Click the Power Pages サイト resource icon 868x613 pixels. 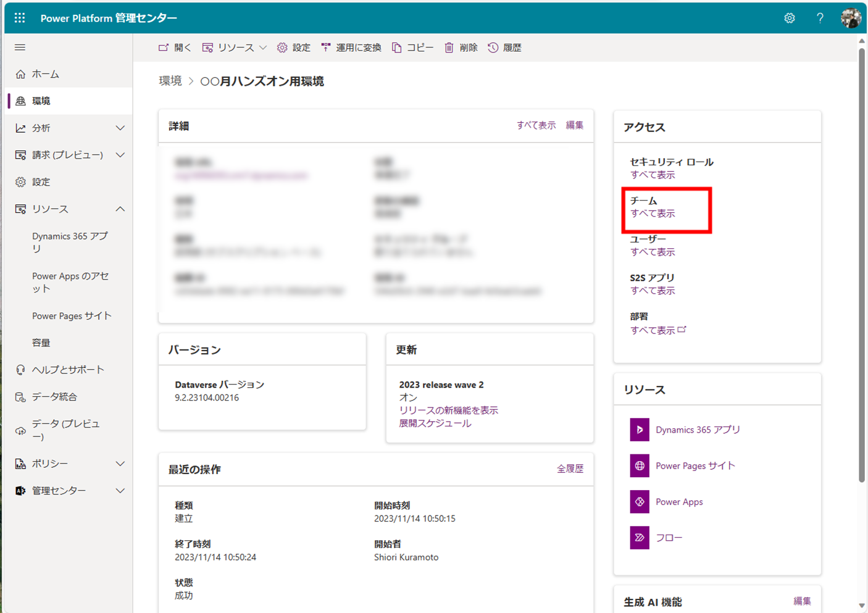(x=640, y=466)
